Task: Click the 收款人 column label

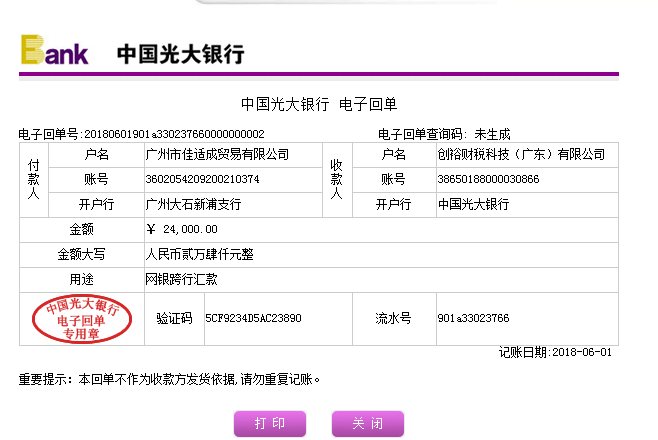Action: (337, 180)
